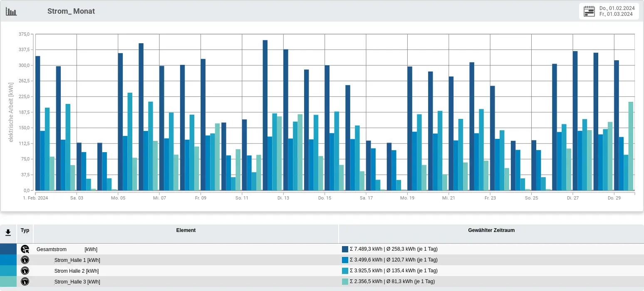Click the download icon in table header
This screenshot has height=291, width=644.
point(8,233)
